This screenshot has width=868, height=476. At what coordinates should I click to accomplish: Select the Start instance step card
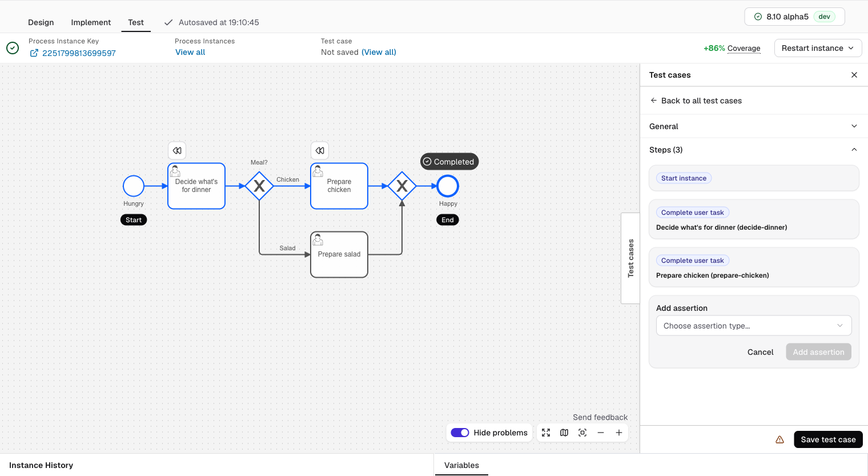754,178
